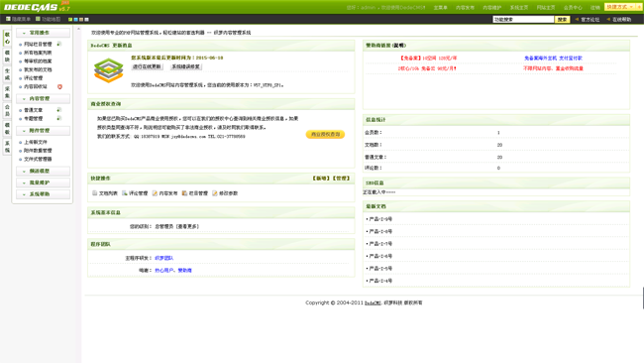Open 产品-1-9号 in latest documents
This screenshot has width=644, height=363.
click(x=380, y=219)
